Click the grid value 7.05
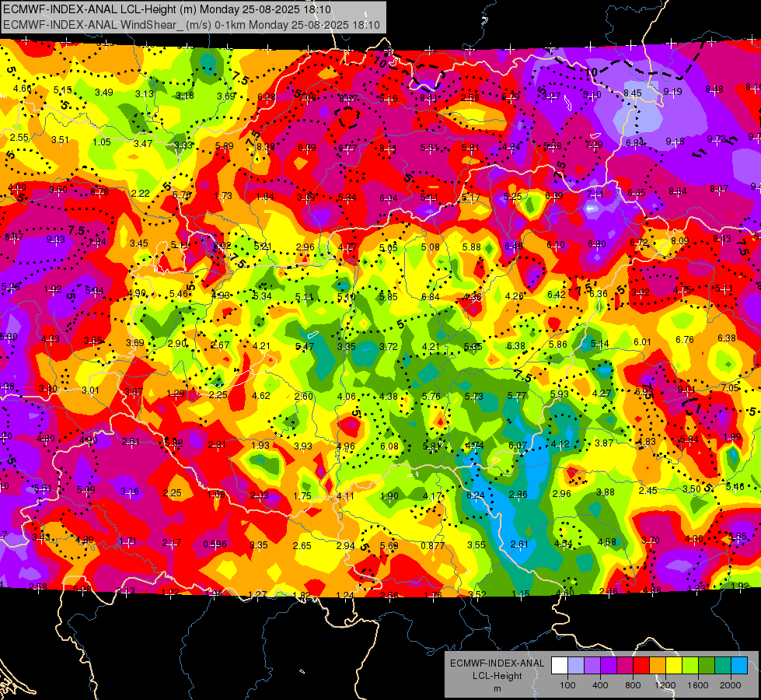 730,387
